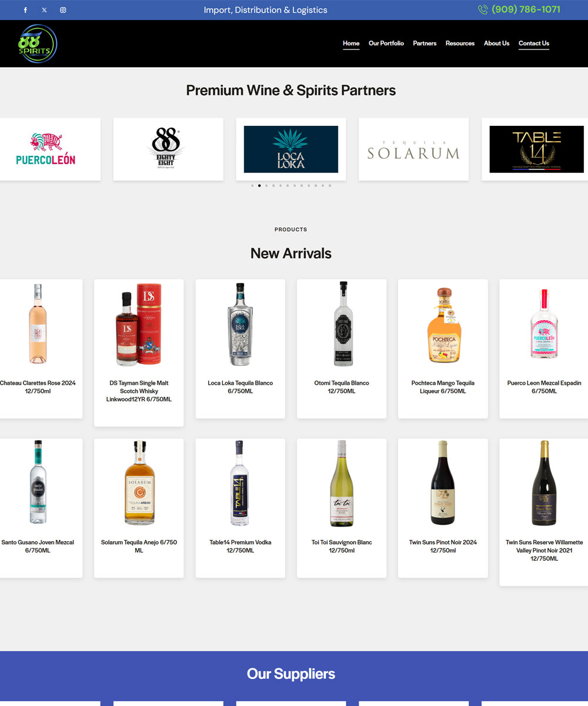Open the Solarum Tequila Anejo product card
Image resolution: width=588 pixels, height=706 pixels.
click(x=139, y=508)
